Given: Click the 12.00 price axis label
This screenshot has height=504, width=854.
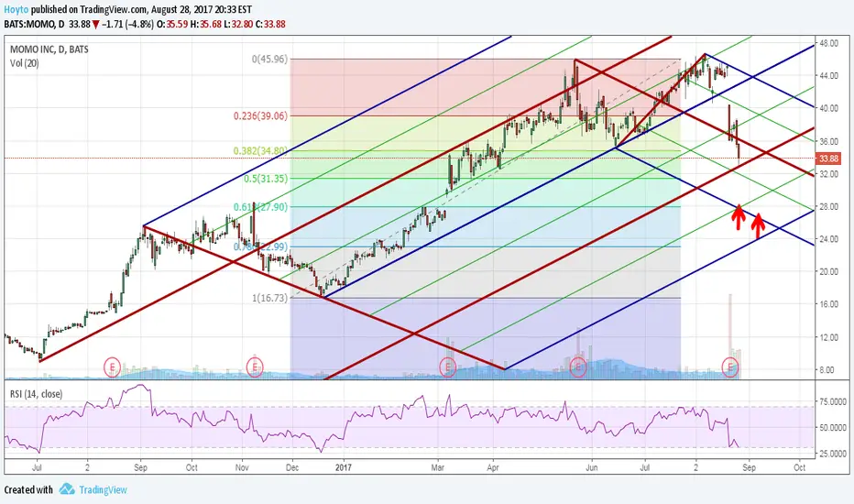Looking at the screenshot, I should pyautogui.click(x=828, y=337).
